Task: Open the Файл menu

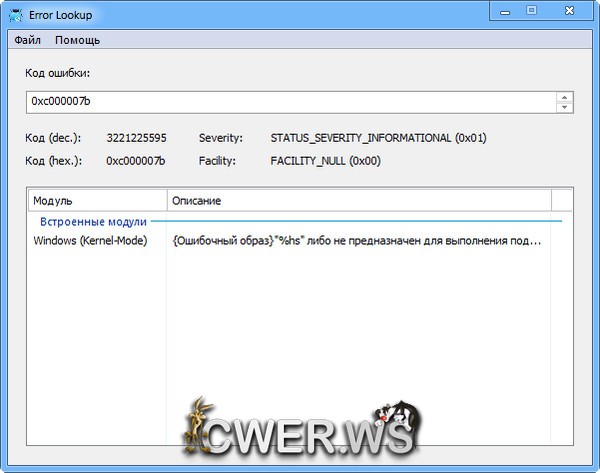Action: point(28,40)
